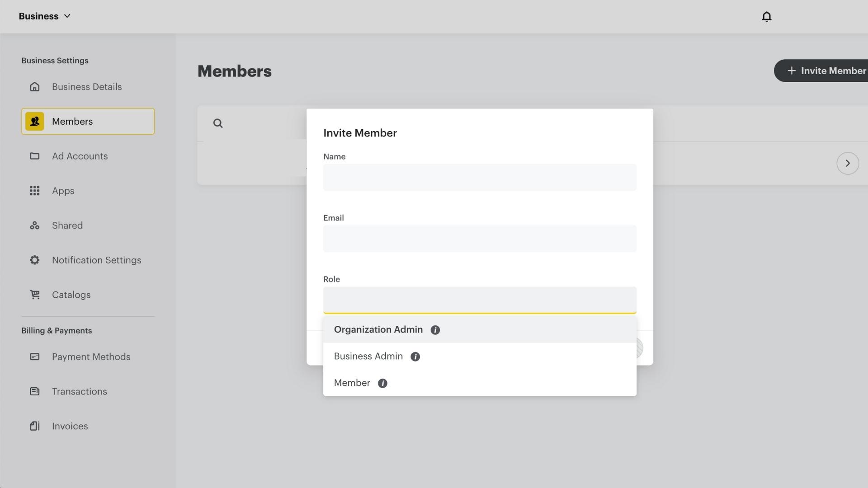Open Transactions page
868x488 pixels.
pos(88,391)
